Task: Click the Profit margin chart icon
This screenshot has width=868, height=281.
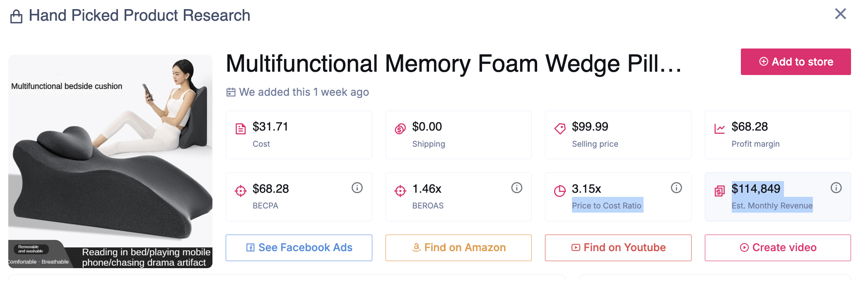Action: click(719, 129)
